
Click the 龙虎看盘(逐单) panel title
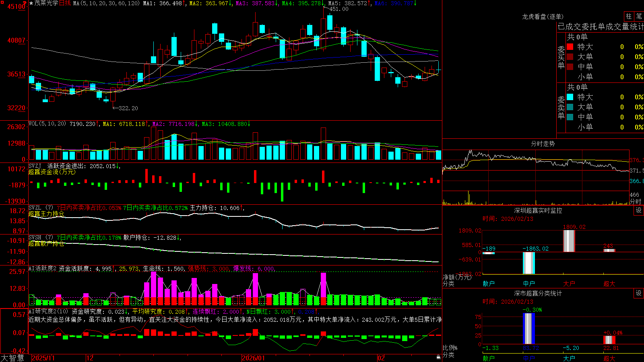(x=543, y=16)
